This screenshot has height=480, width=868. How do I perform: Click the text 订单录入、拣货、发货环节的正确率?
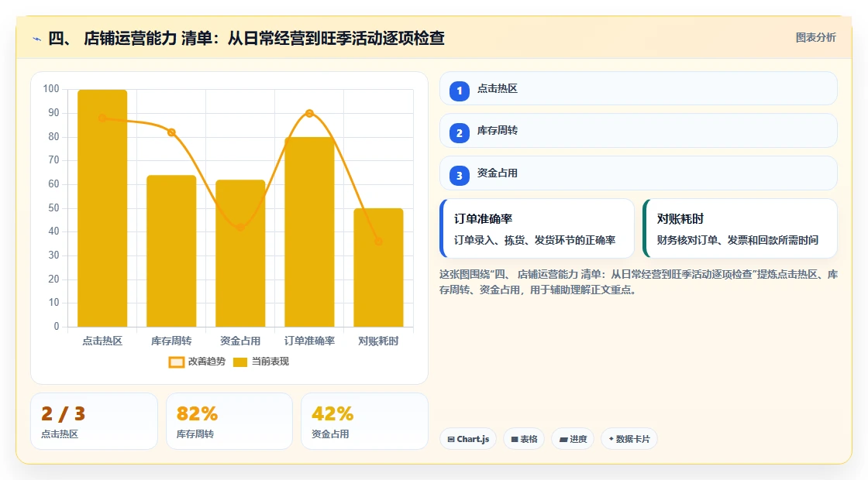click(x=535, y=240)
